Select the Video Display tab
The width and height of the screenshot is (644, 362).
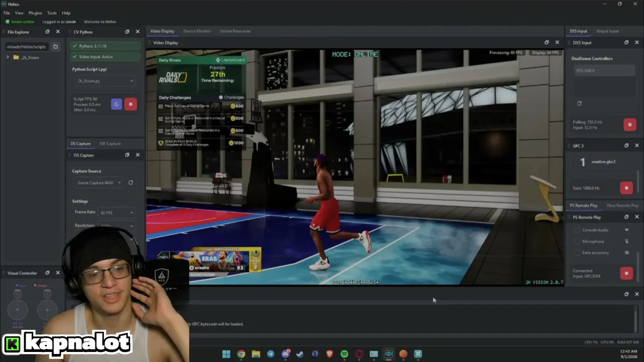(x=162, y=31)
